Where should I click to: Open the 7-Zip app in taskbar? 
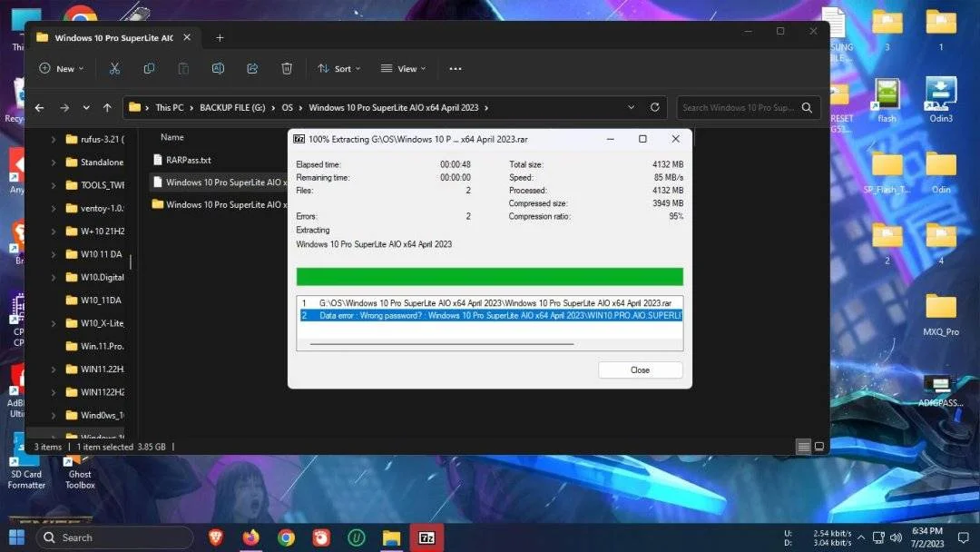(426, 537)
